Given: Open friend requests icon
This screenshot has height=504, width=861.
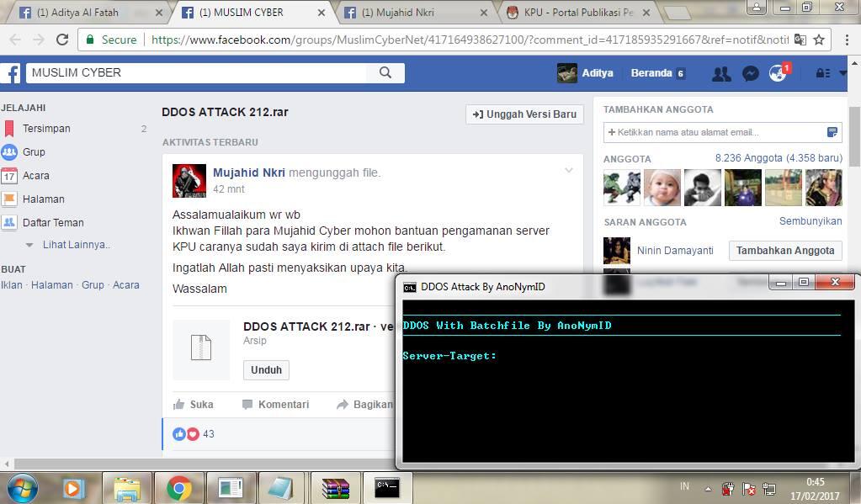Looking at the screenshot, I should [721, 73].
